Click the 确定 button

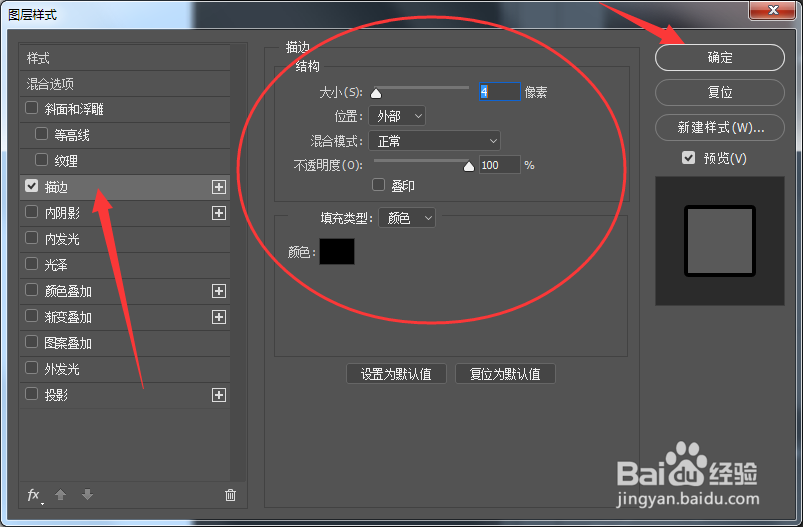coord(720,57)
